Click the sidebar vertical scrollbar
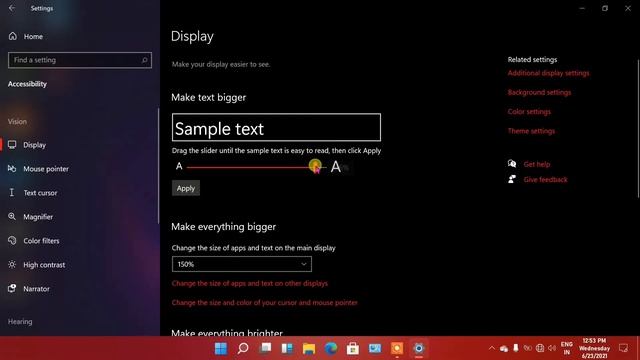This screenshot has height=360, width=640. [158, 166]
